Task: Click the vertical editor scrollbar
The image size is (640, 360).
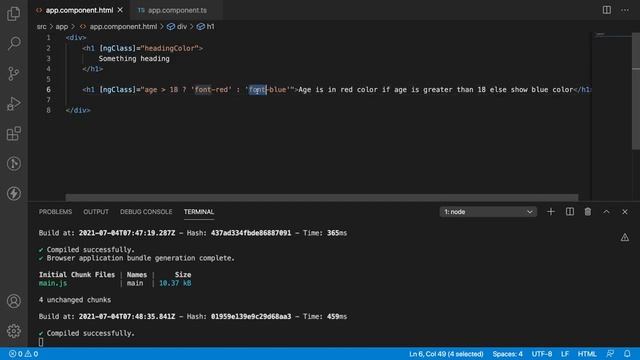Action: pos(636,91)
